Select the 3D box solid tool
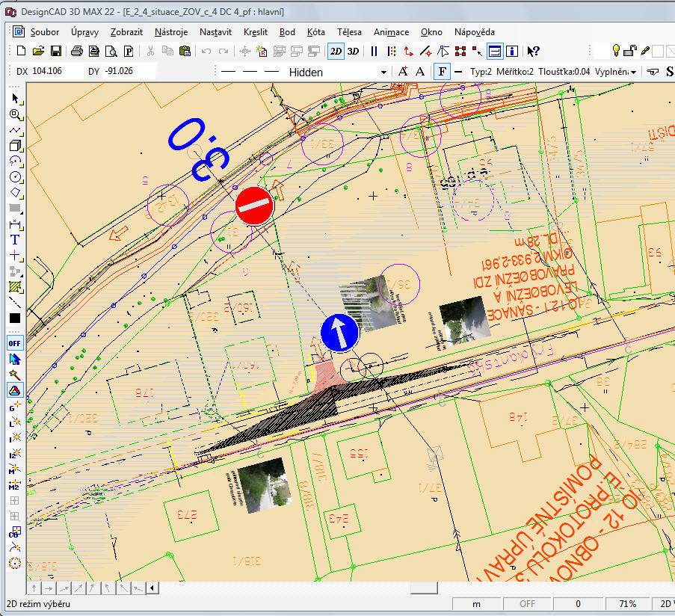Viewport: 675px width, 616px height. click(x=16, y=146)
